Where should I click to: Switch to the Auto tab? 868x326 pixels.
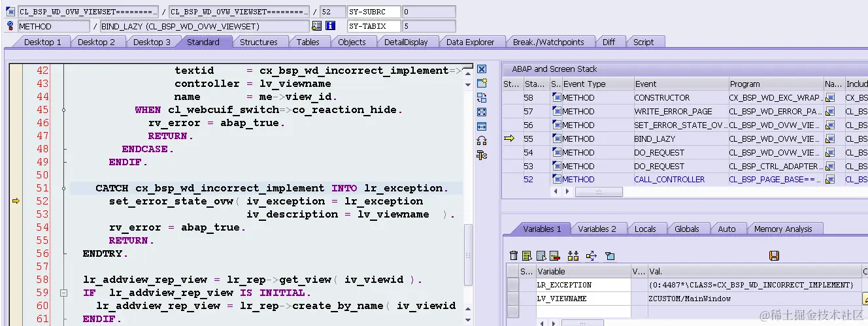click(727, 229)
